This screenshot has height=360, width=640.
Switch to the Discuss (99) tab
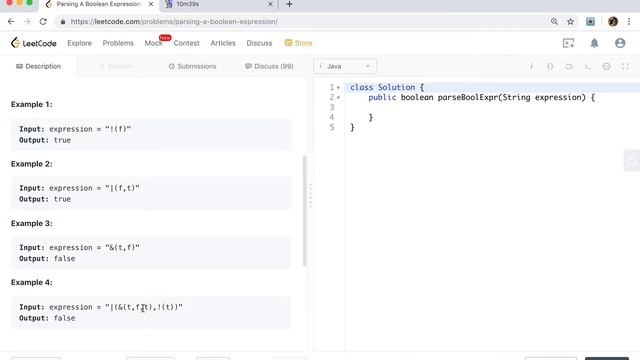pos(269,66)
